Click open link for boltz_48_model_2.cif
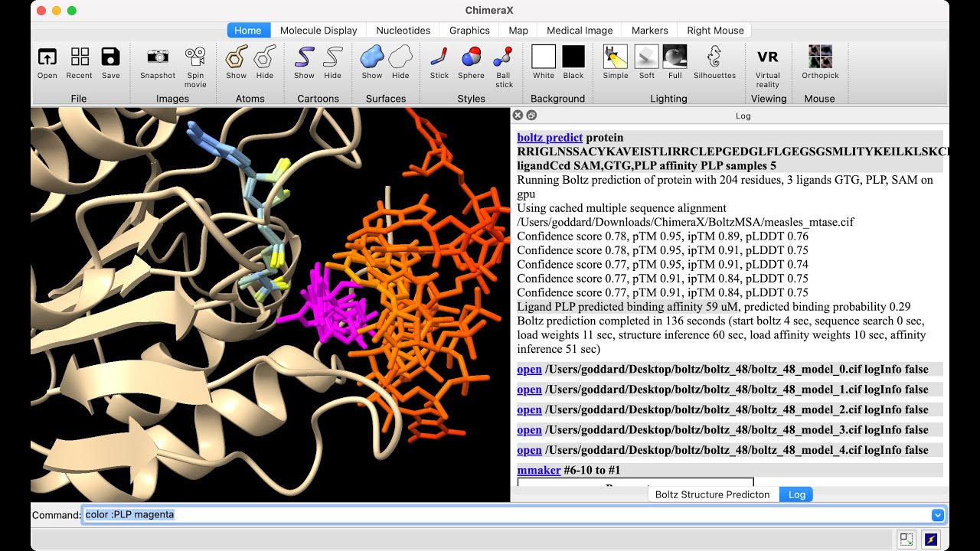Screen dimensions: 980x551 coord(529,409)
